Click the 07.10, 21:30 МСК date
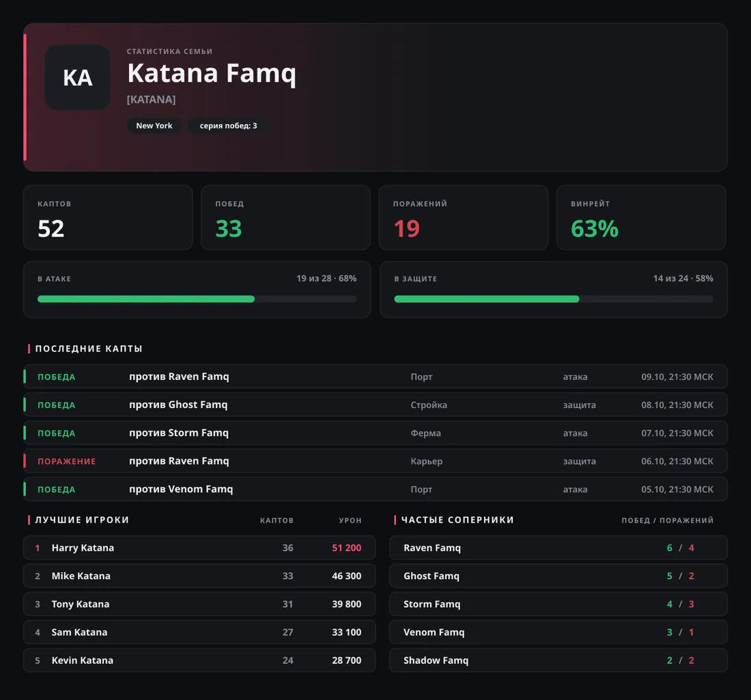This screenshot has width=751, height=700. point(677,433)
